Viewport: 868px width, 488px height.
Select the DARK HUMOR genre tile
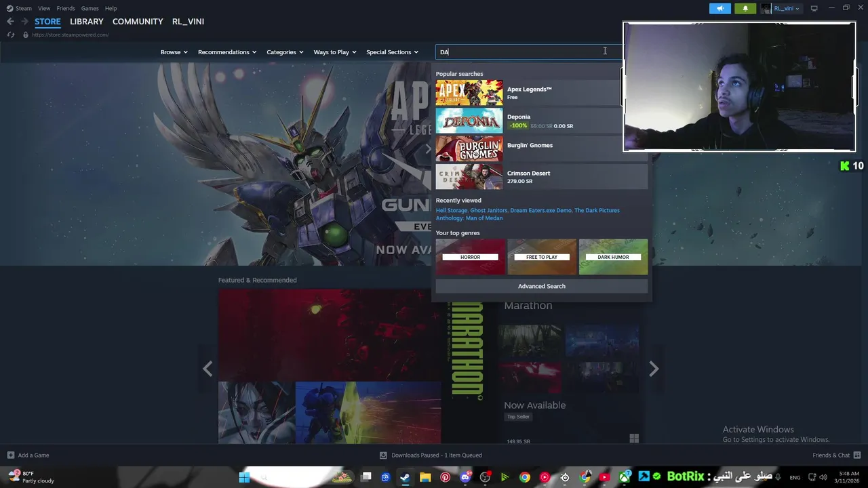[613, 257]
